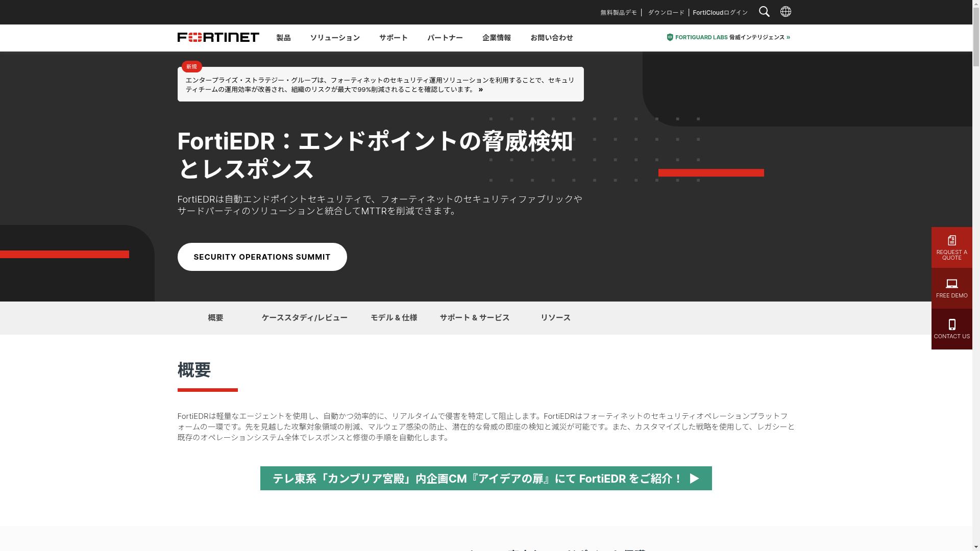Play the green CM banner arrow
Image resolution: width=980 pixels, height=551 pixels.
(694, 479)
